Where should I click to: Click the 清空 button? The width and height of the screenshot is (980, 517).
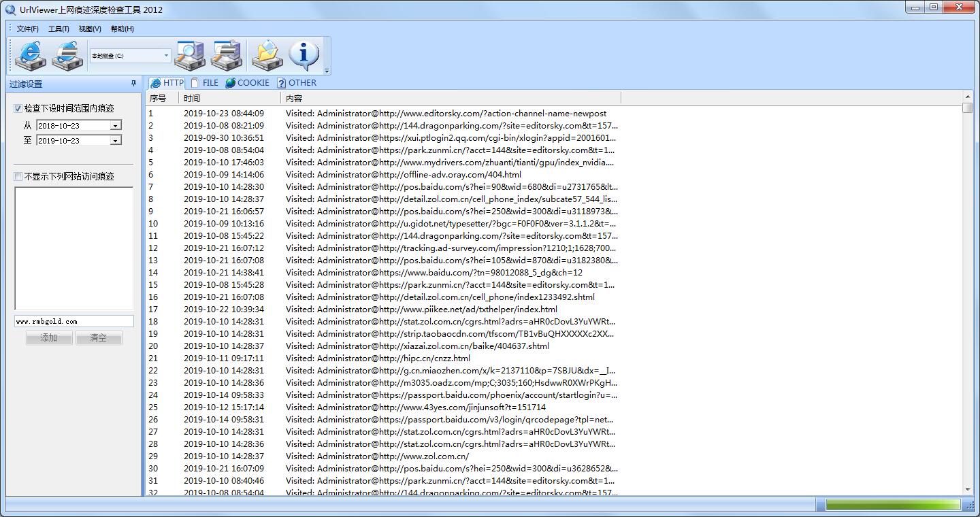(99, 337)
